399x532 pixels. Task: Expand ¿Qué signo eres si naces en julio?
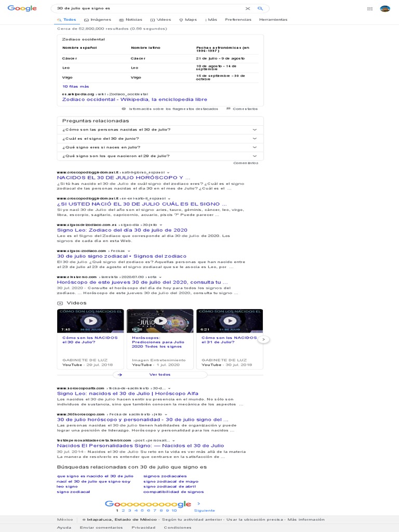pos(160,147)
